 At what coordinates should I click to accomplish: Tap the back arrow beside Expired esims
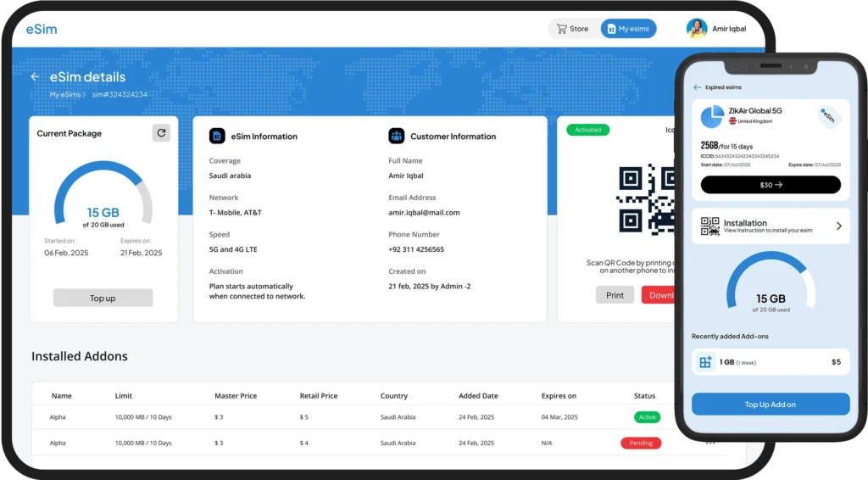697,87
